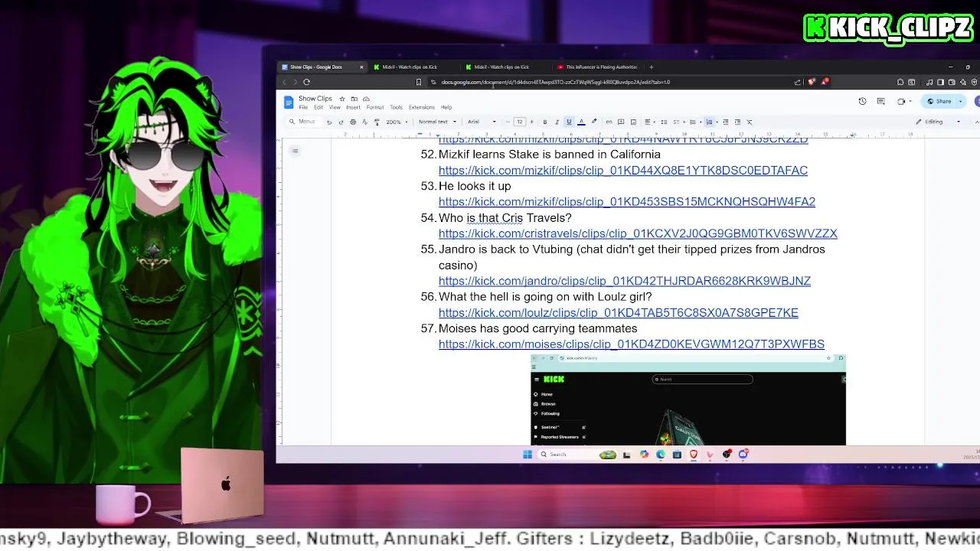
Task: Undo the last edit in Docs
Action: [329, 122]
